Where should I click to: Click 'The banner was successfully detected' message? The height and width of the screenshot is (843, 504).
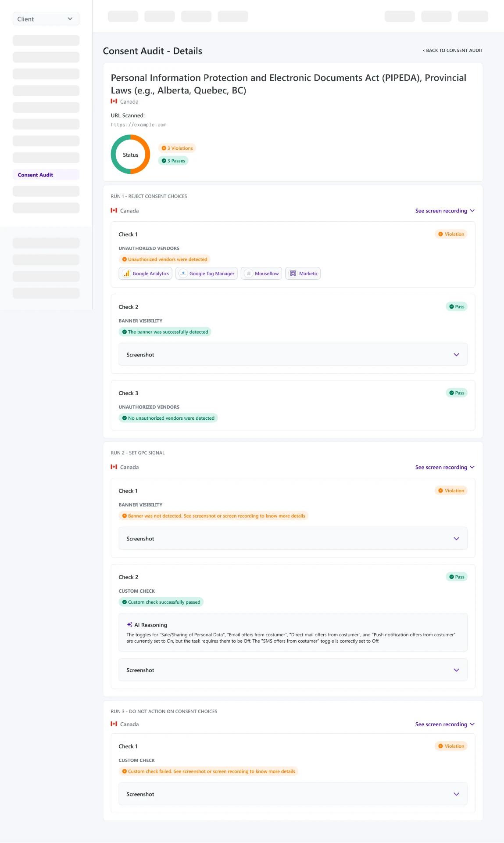pos(165,332)
